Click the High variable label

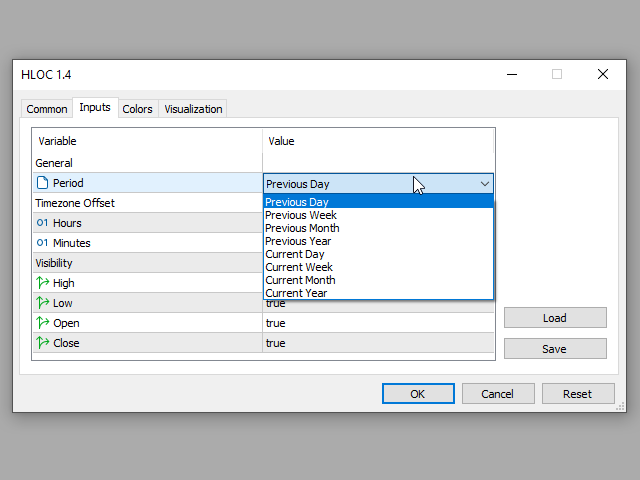click(x=64, y=283)
